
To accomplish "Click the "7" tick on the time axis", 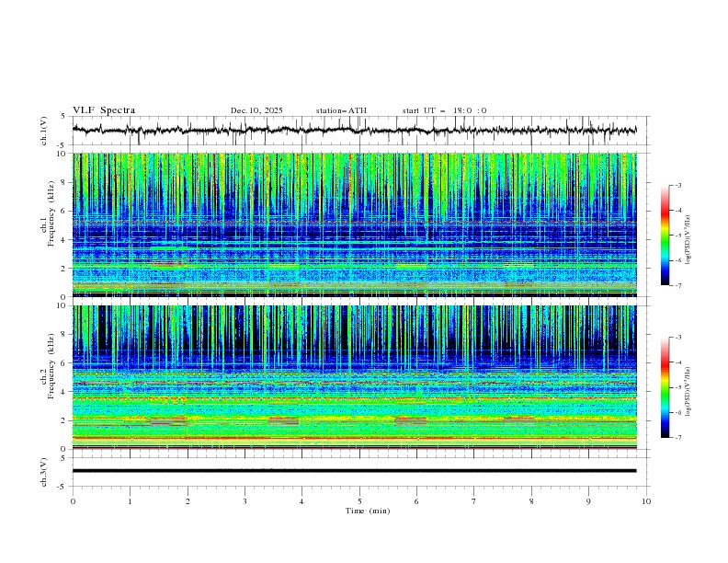I will pos(474,501).
